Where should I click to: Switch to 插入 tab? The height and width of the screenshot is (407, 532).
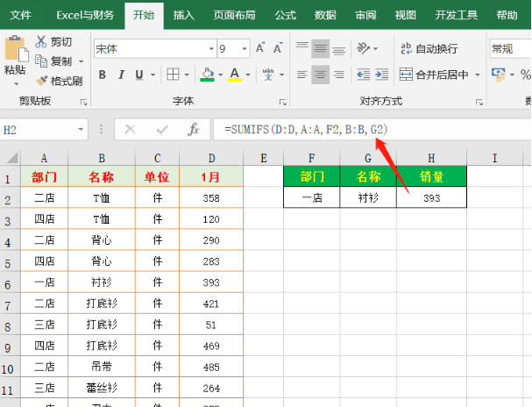point(183,15)
